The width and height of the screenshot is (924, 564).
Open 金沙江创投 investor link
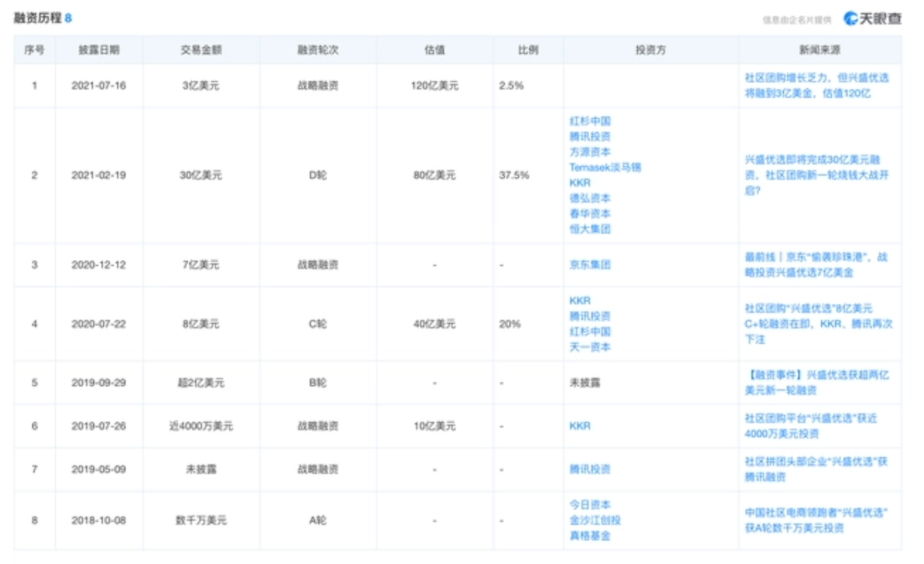[595, 520]
